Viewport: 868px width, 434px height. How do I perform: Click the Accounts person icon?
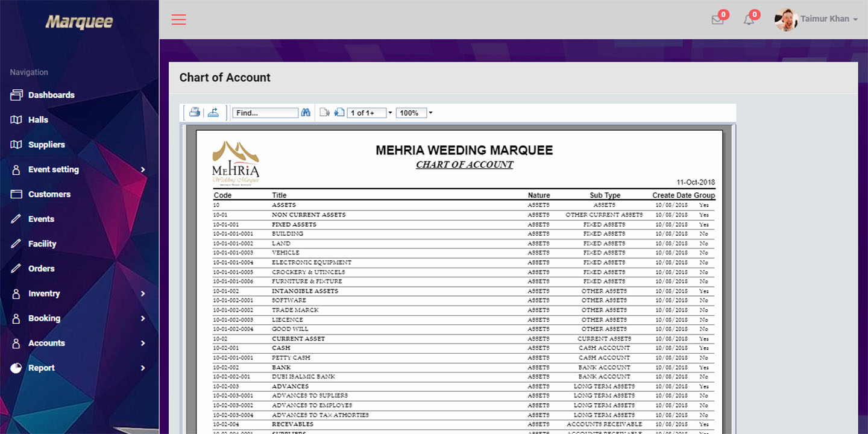16,343
